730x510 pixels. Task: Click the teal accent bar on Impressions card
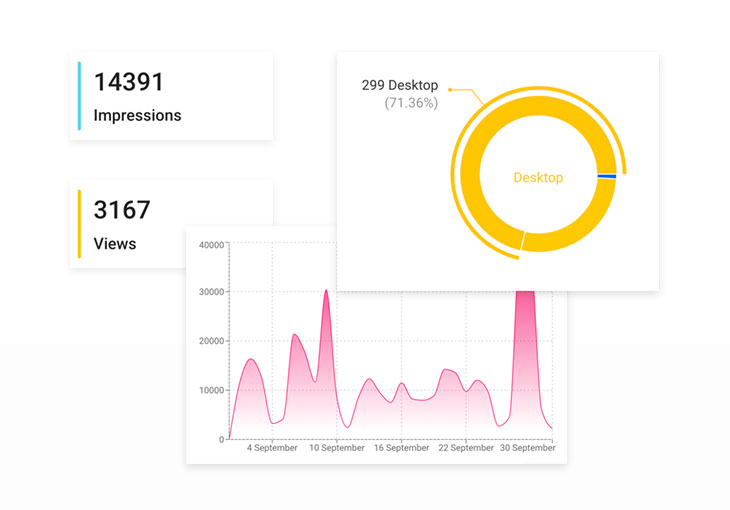coord(79,96)
